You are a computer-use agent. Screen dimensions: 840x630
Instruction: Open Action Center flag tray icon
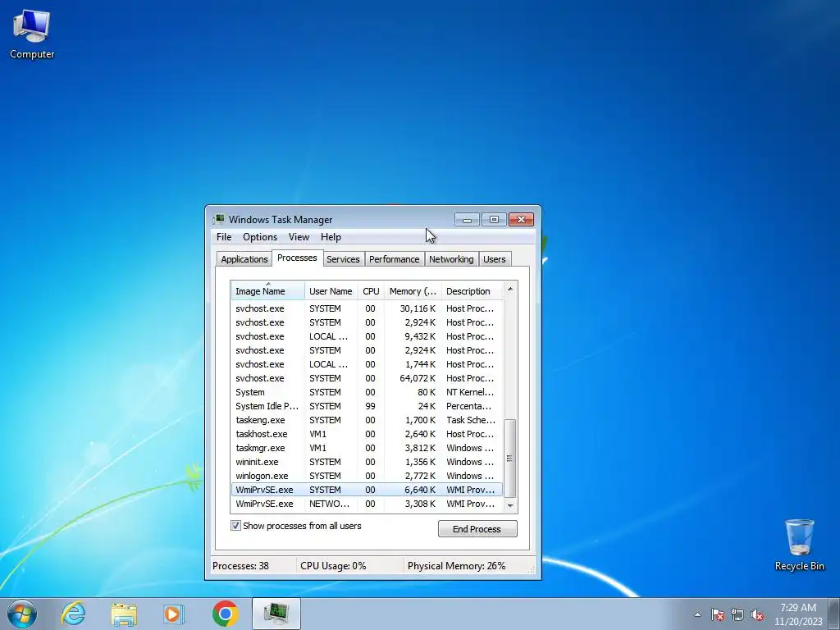(718, 615)
